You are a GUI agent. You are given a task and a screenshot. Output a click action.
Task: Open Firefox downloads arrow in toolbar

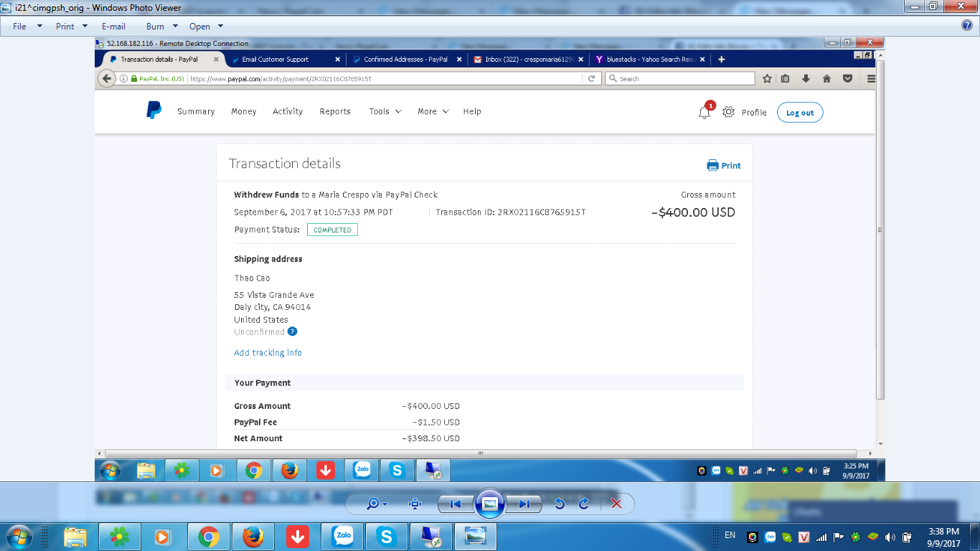coord(806,79)
